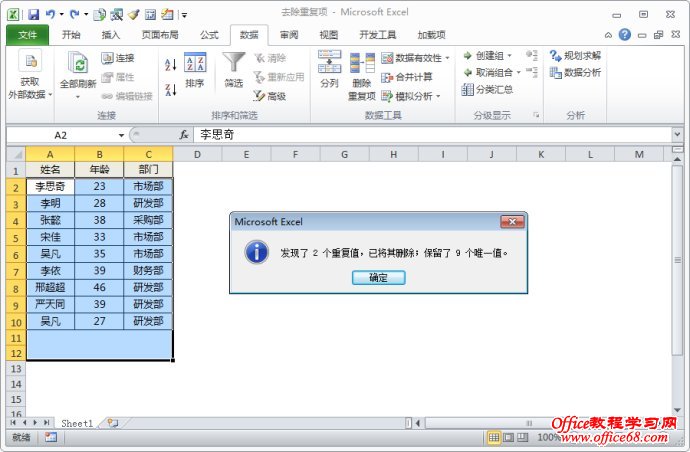The image size is (690, 452).
Task: Click Advanced filter (高级) icon
Action: [x=259, y=96]
